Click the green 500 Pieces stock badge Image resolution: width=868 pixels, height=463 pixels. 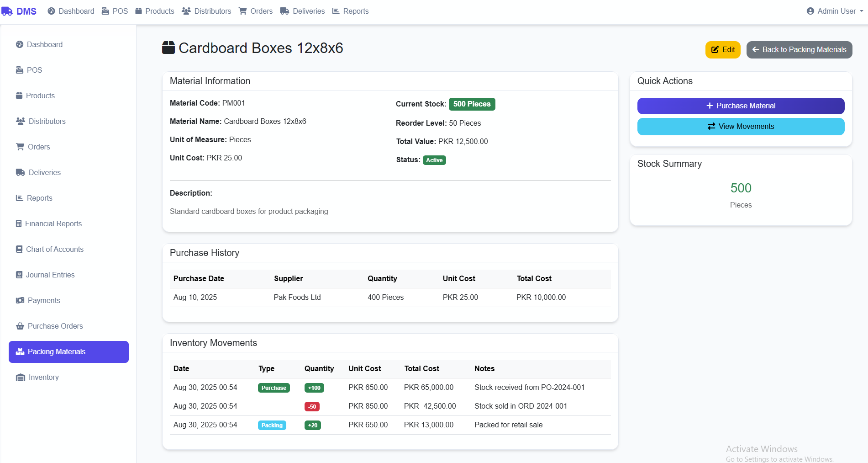[472, 104]
